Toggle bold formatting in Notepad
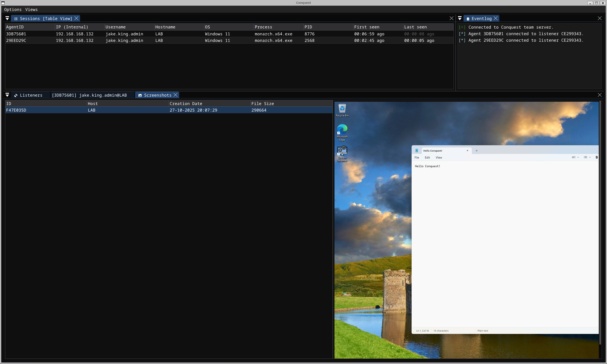The height and width of the screenshot is (364, 607). [x=597, y=157]
